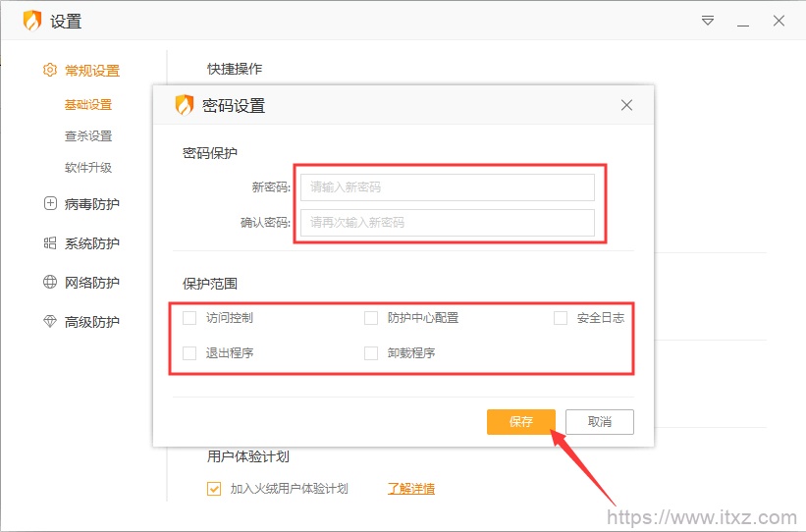
Task: Focus the 确认密码 input field
Action: [448, 223]
